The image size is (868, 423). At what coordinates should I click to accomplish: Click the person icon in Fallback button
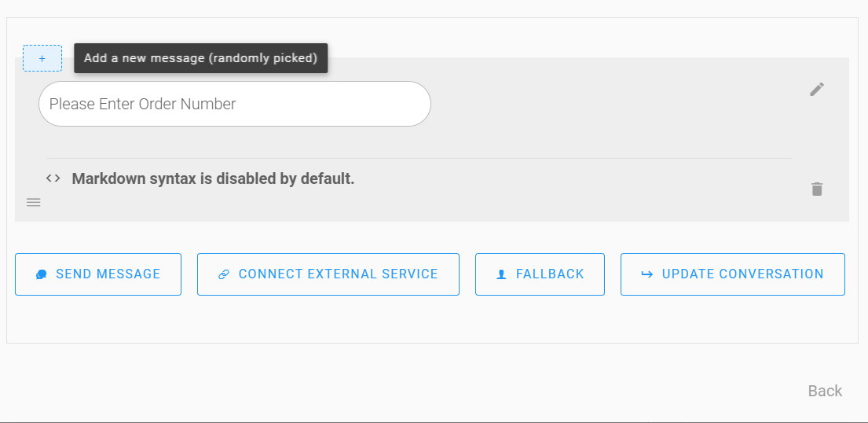point(501,274)
